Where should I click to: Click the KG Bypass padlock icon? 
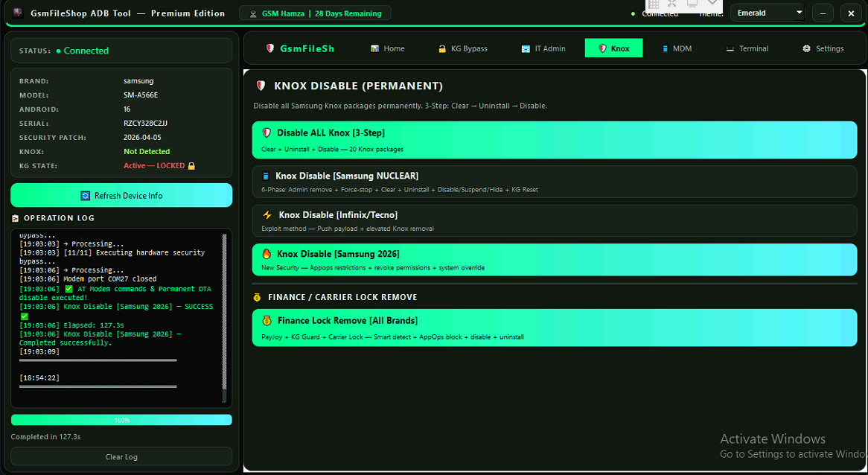pos(442,48)
